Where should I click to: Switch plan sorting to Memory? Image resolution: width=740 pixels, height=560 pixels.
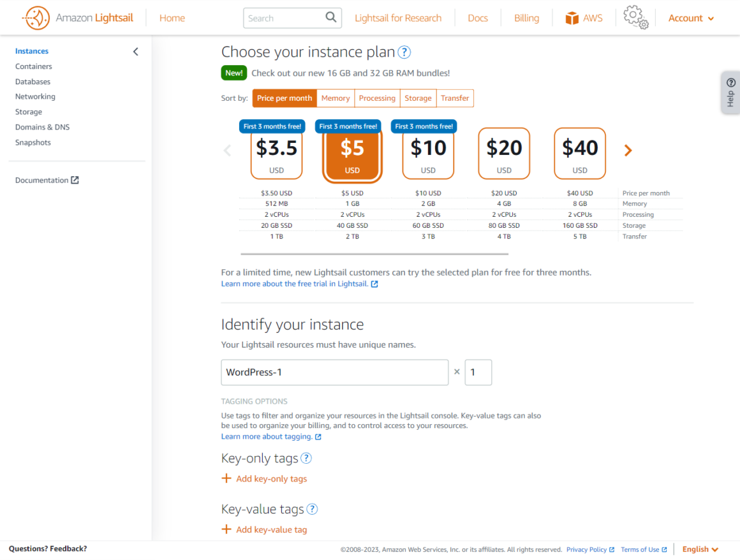[x=335, y=98]
